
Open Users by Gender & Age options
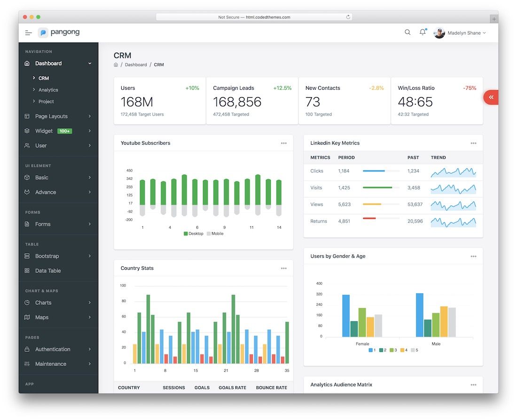point(473,257)
